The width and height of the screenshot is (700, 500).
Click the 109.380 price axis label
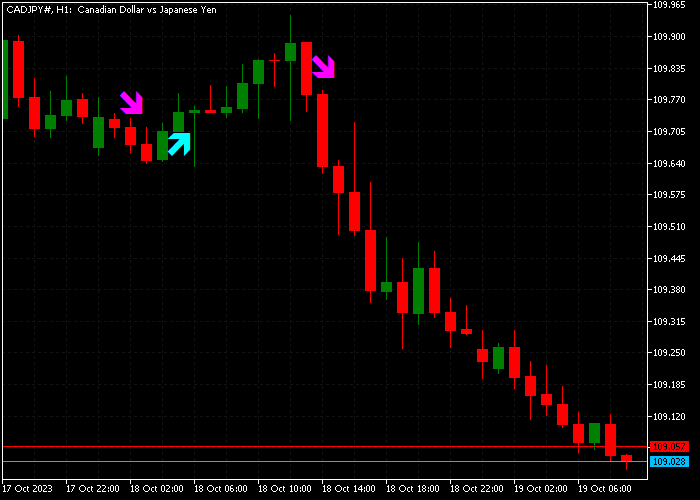pyautogui.click(x=669, y=290)
